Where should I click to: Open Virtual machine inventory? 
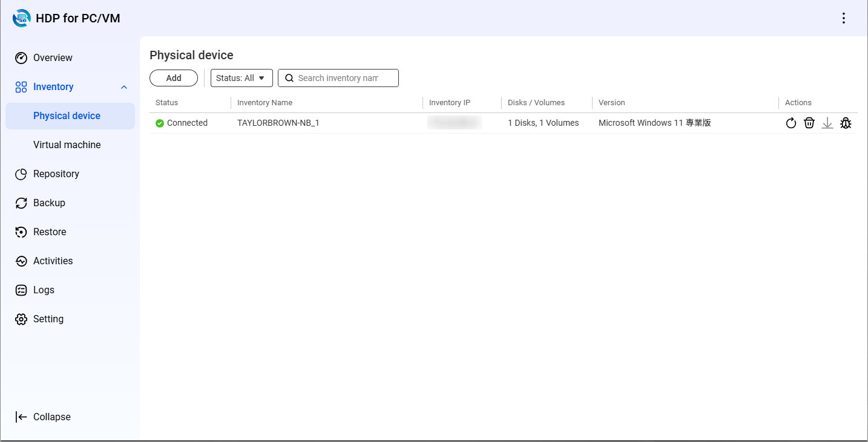pos(67,145)
